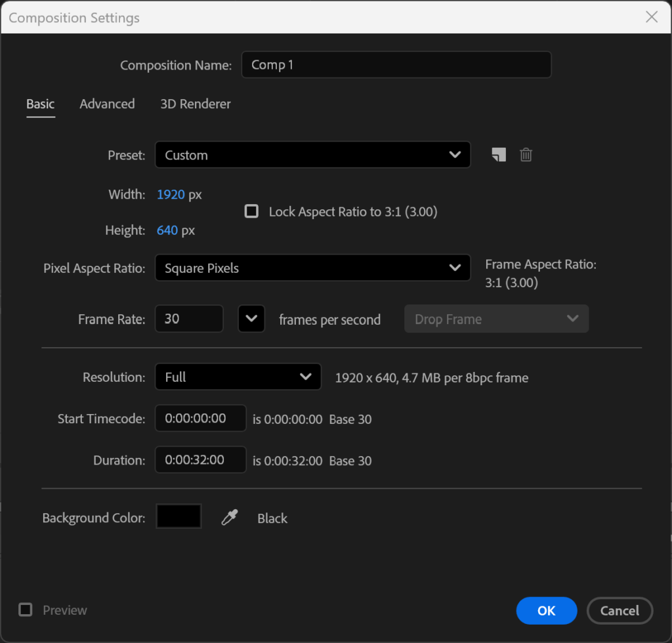Pick background color with eyedropper
672x643 pixels.
[229, 518]
